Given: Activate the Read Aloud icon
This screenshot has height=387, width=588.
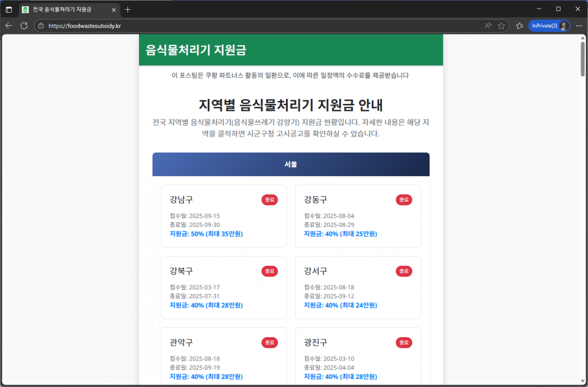Looking at the screenshot, I should (488, 26).
